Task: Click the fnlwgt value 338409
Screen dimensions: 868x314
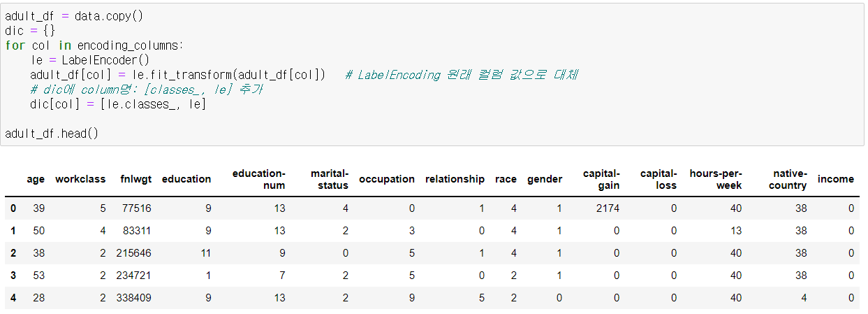Action: pos(133,298)
